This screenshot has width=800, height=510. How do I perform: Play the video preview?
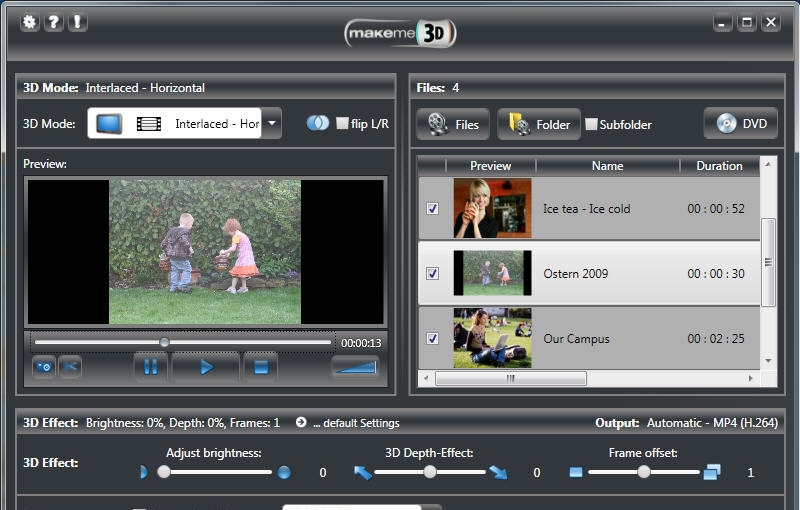click(x=206, y=367)
